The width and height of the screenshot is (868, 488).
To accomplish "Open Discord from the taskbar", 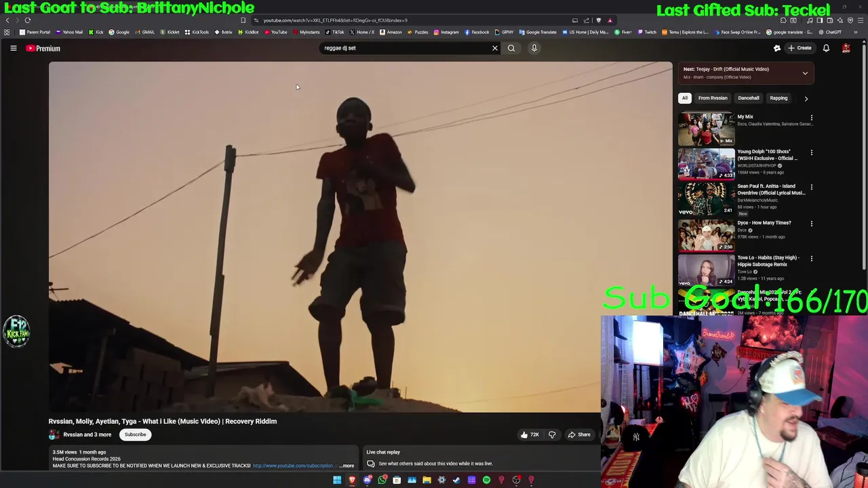I will [367, 480].
